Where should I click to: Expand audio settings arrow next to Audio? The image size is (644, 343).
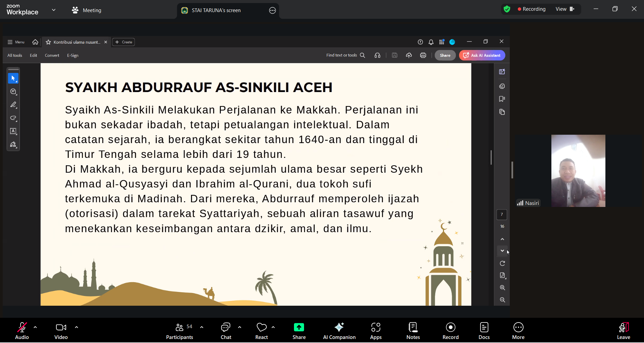pyautogui.click(x=35, y=327)
